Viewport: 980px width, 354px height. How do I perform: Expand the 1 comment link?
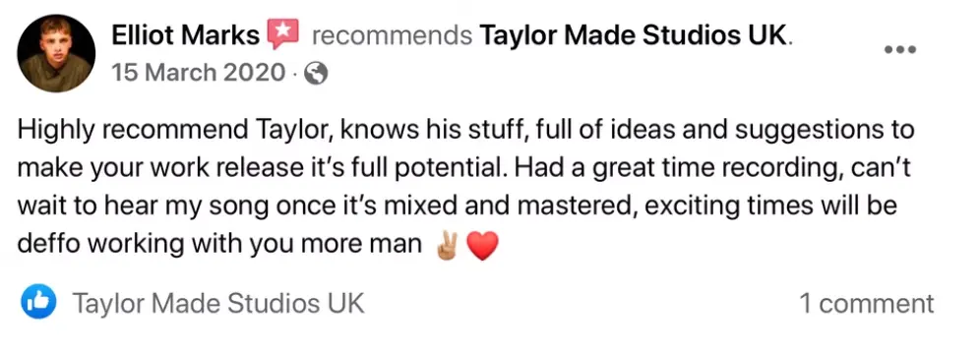867,304
